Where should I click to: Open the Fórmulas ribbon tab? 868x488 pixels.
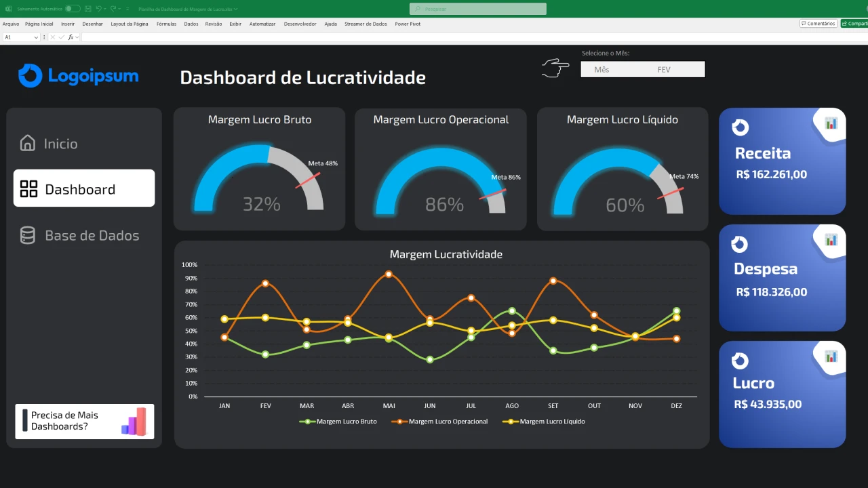(x=166, y=24)
